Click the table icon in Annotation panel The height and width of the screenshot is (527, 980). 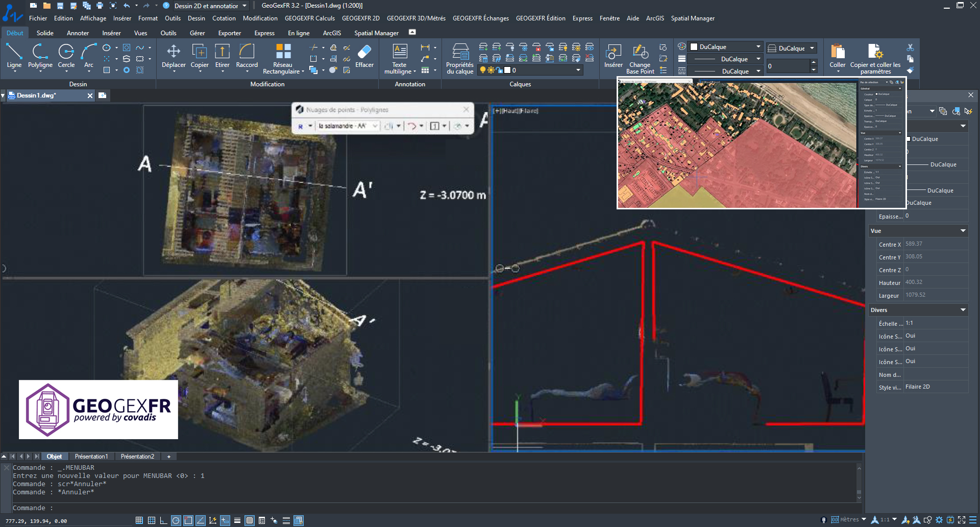pos(425,70)
